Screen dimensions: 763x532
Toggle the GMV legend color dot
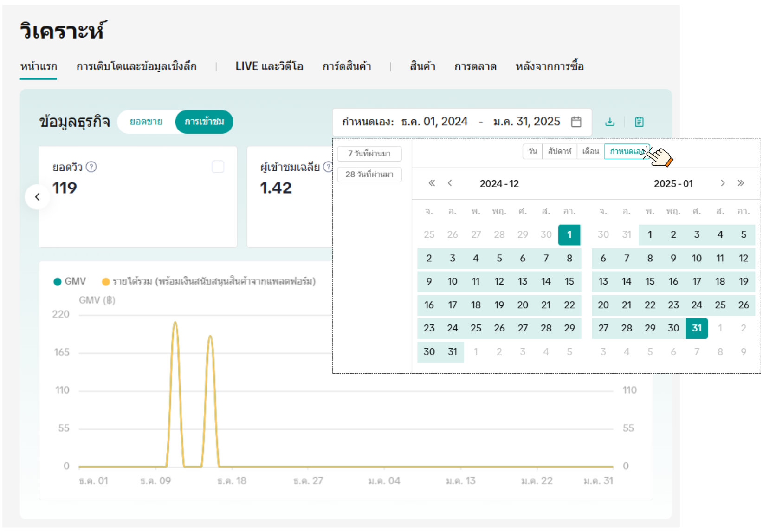tap(58, 282)
